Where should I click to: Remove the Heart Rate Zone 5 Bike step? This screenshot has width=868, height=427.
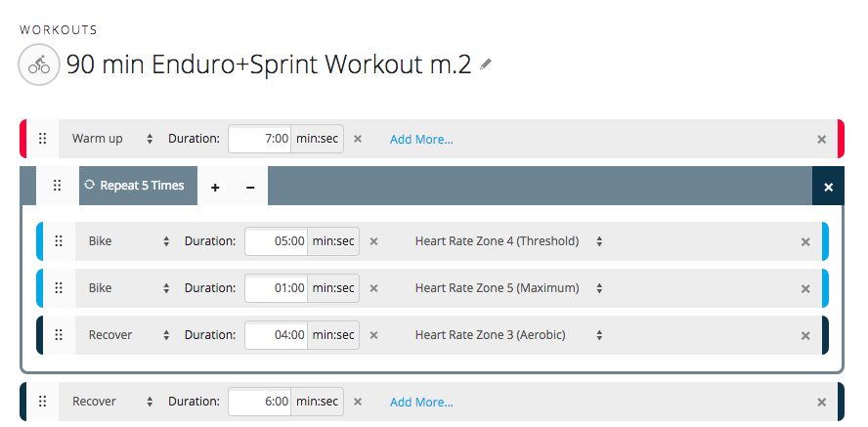coord(805,288)
